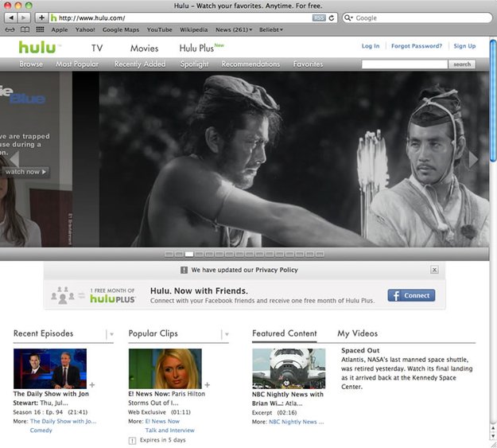Switch to the My Videos tab

click(358, 333)
